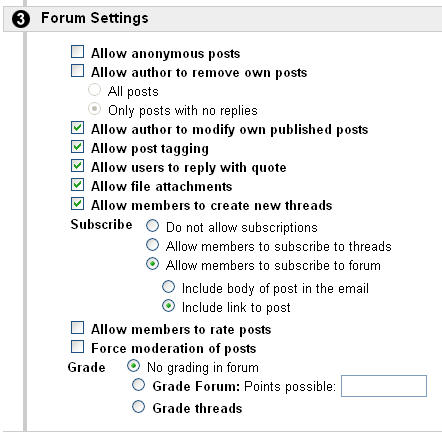Choose Do not allow subscriptions

(152, 226)
